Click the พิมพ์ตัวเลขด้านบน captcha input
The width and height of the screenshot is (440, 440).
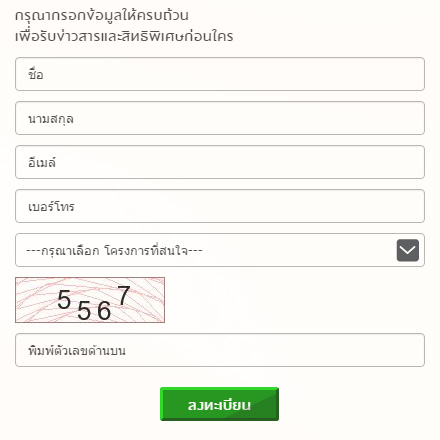point(220,350)
